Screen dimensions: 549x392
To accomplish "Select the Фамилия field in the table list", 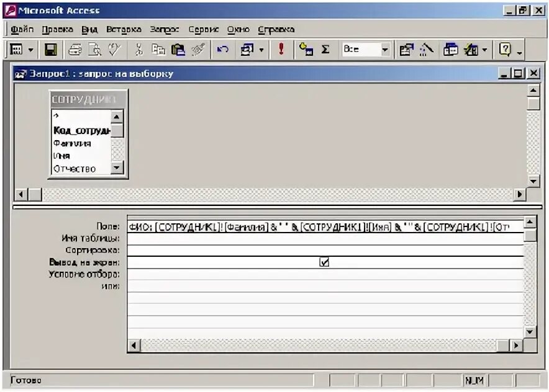I will tap(72, 143).
